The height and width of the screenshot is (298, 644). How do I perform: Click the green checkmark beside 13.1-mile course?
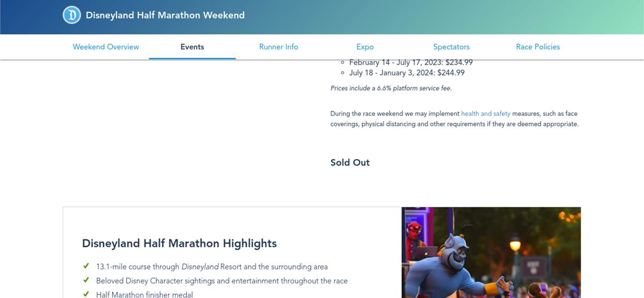click(86, 266)
